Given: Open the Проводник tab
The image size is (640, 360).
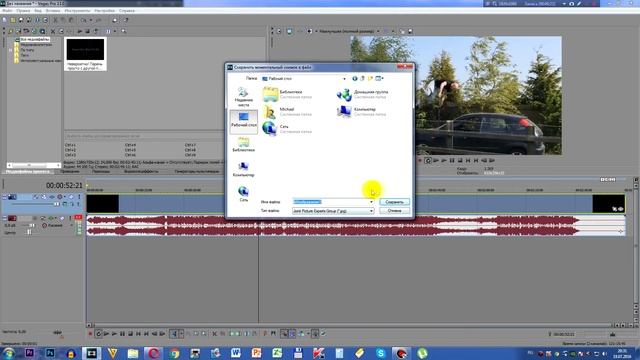Looking at the screenshot, I should (70, 171).
